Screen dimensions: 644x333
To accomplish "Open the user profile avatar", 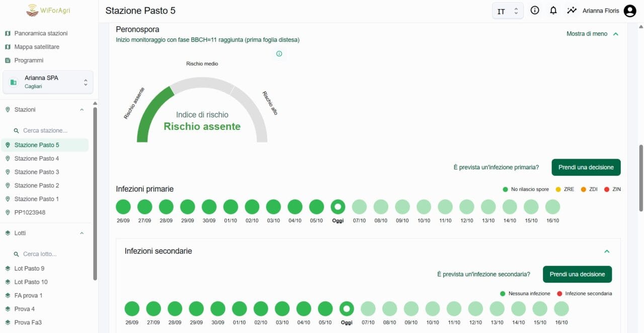I will [x=630, y=11].
